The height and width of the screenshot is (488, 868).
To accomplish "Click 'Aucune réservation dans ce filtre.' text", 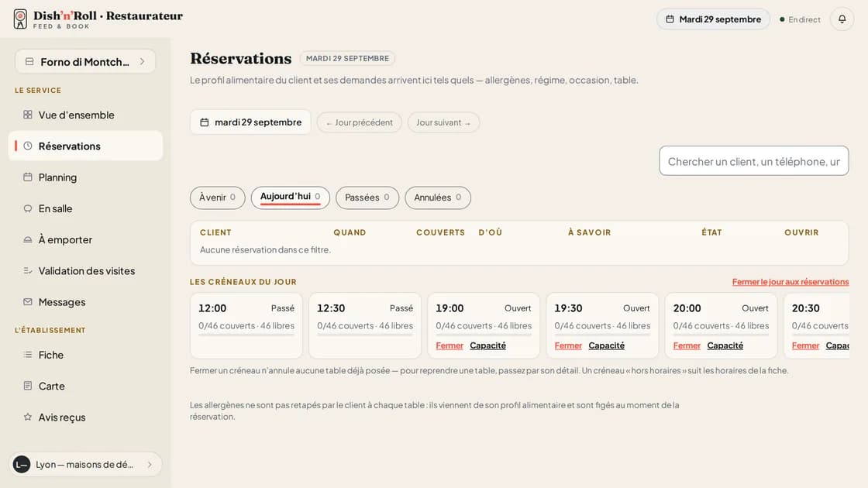I will [265, 249].
